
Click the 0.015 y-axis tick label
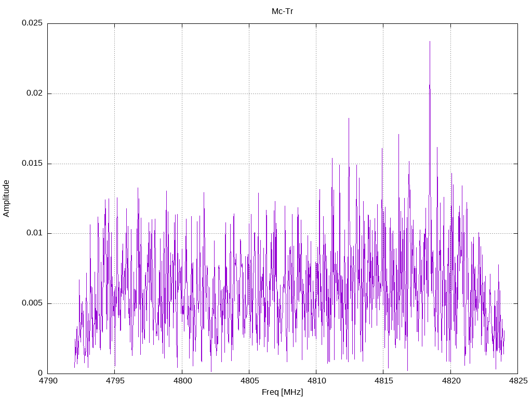[x=32, y=163]
